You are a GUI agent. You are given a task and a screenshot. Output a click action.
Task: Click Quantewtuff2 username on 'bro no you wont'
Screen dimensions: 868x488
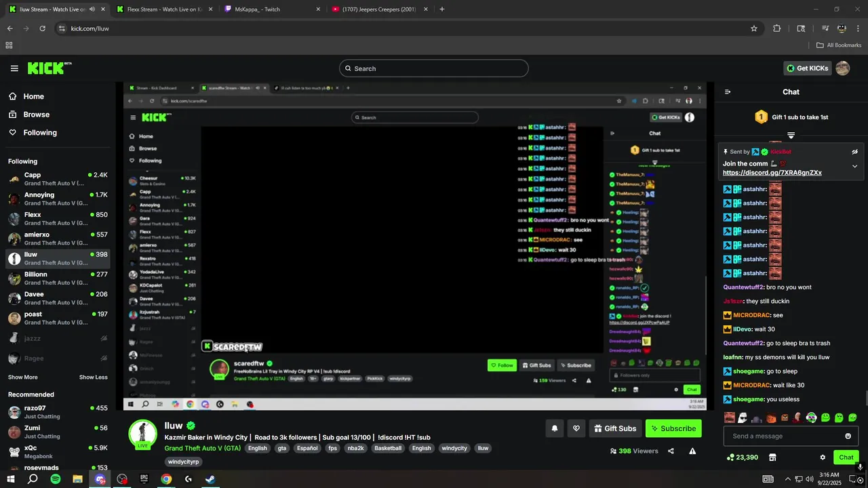pos(743,287)
